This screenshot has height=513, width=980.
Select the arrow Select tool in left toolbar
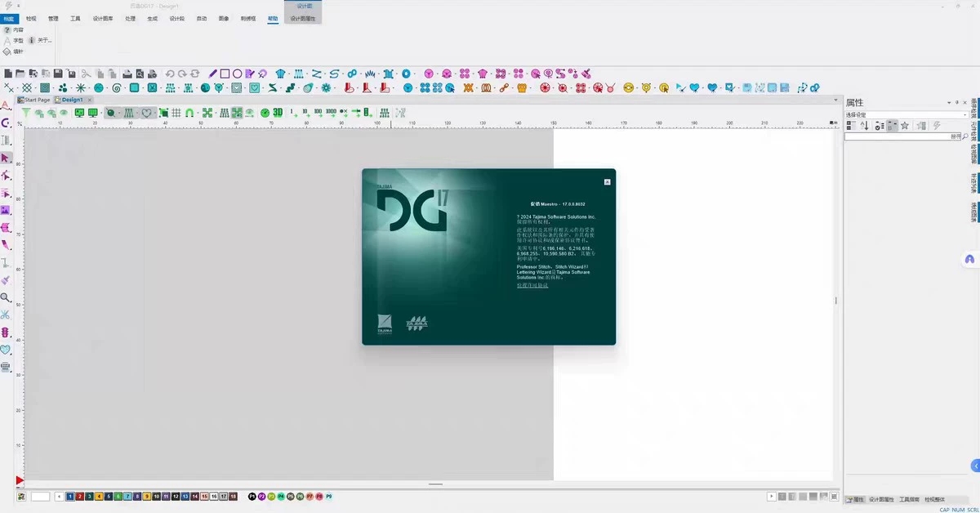[x=7, y=158]
